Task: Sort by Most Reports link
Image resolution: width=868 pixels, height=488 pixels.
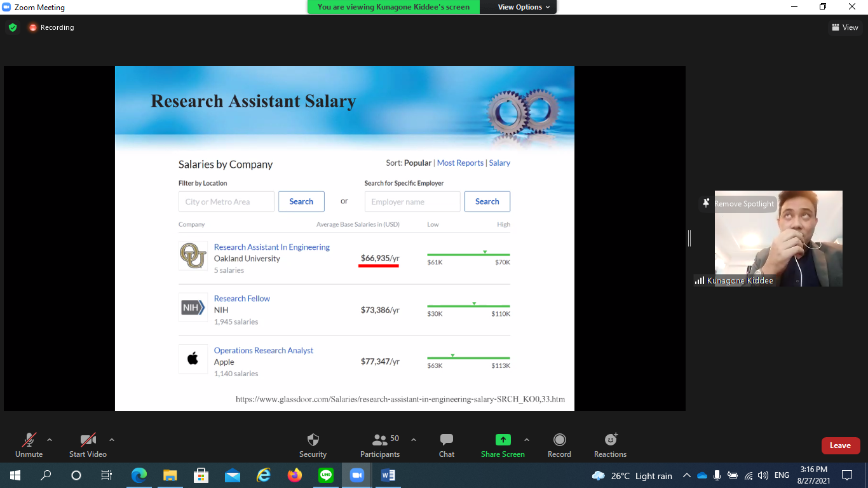Action: coord(460,163)
